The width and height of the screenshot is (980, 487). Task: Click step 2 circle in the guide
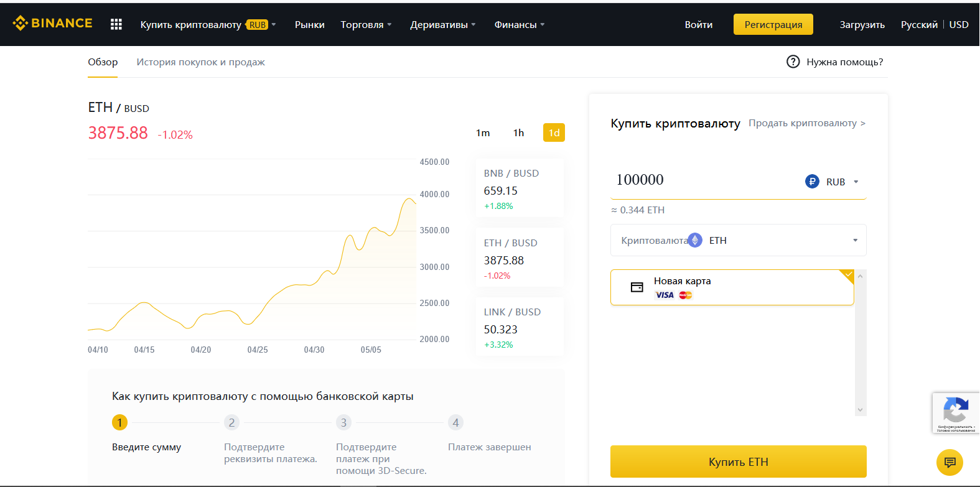click(231, 422)
